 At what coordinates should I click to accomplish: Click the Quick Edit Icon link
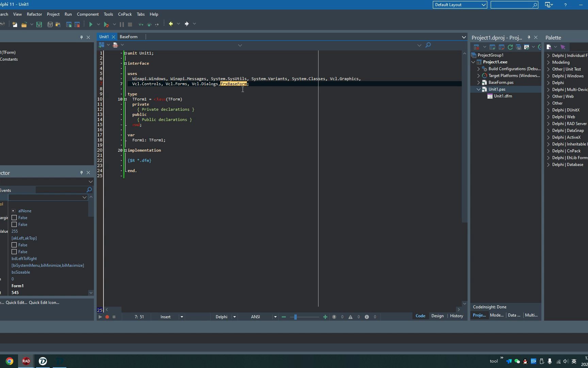point(44,303)
